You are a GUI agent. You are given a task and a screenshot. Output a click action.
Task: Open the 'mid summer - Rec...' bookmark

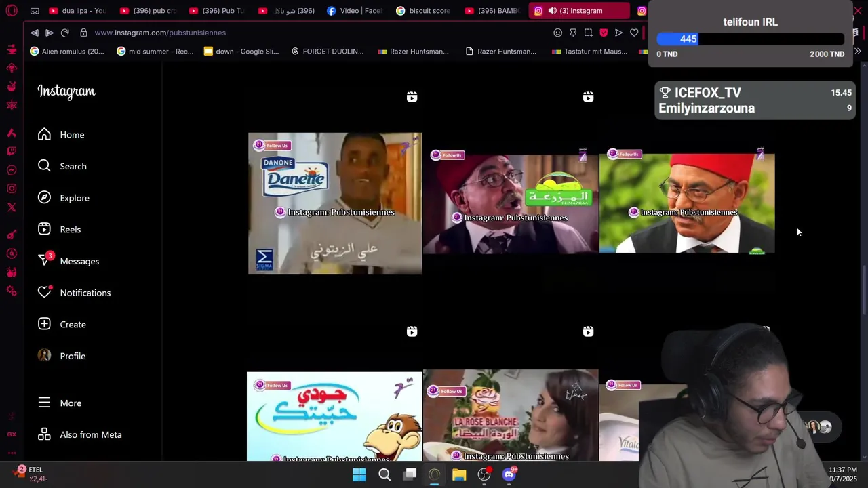tap(155, 51)
